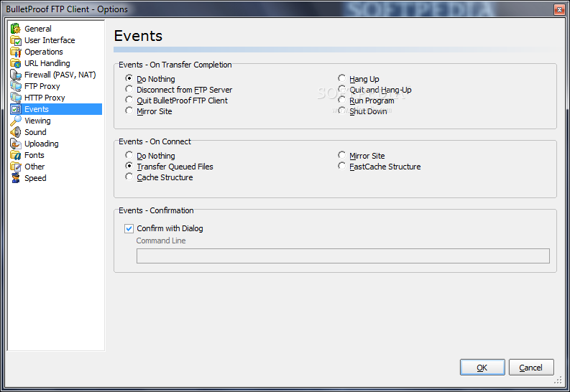570x392 pixels.
Task: Go to the Operations settings
Action: [44, 52]
